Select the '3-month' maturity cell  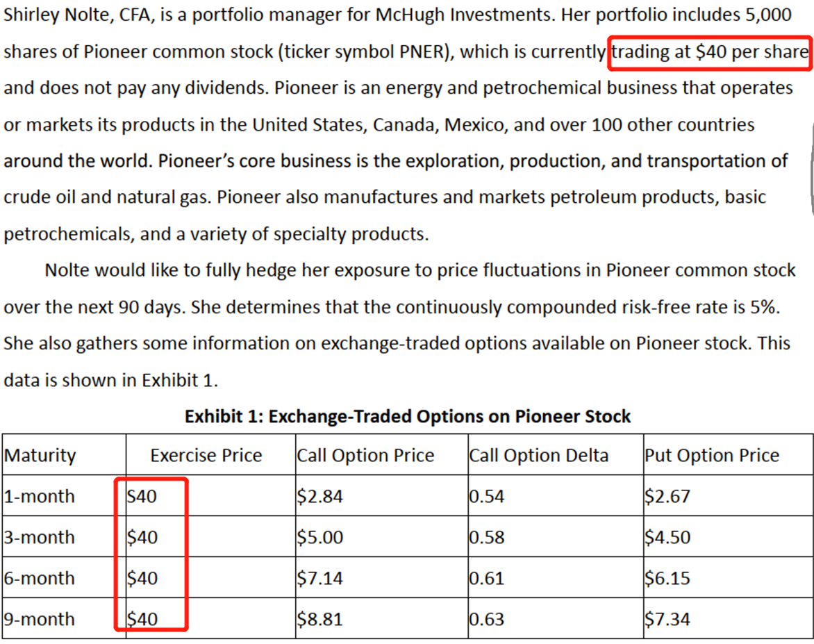(39, 538)
